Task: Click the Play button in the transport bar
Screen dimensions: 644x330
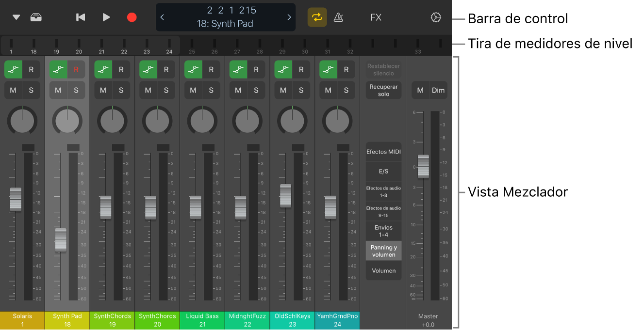Action: (x=106, y=17)
